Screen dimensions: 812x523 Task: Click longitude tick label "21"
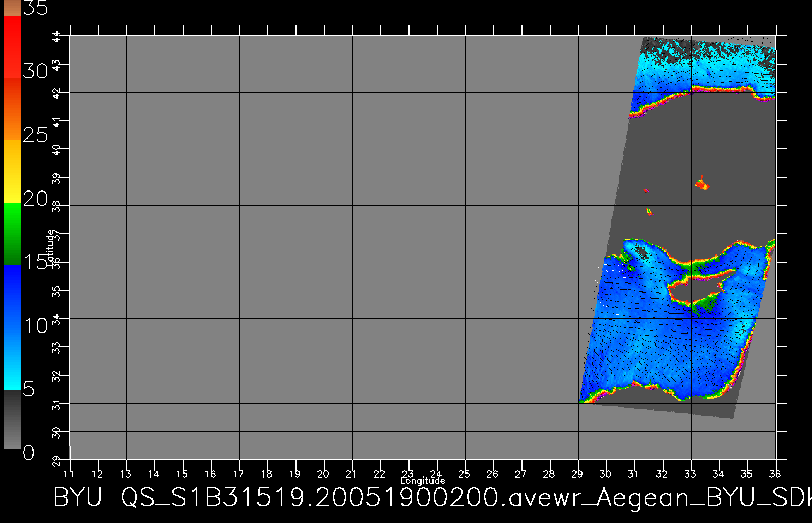click(351, 474)
